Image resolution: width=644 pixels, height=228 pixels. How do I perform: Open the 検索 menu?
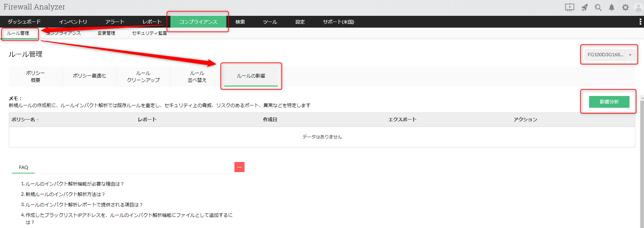(x=240, y=22)
